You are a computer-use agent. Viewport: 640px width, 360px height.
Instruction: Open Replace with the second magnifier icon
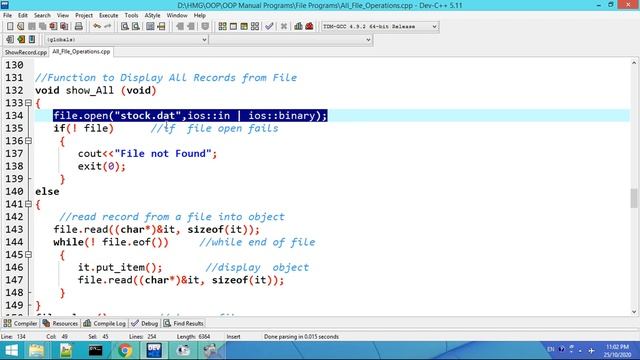pyautogui.click(x=136, y=27)
